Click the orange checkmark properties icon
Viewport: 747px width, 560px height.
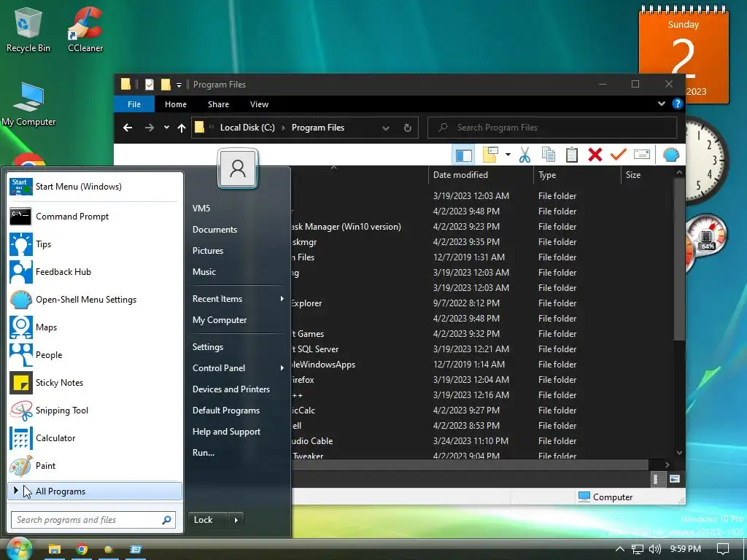click(x=619, y=155)
